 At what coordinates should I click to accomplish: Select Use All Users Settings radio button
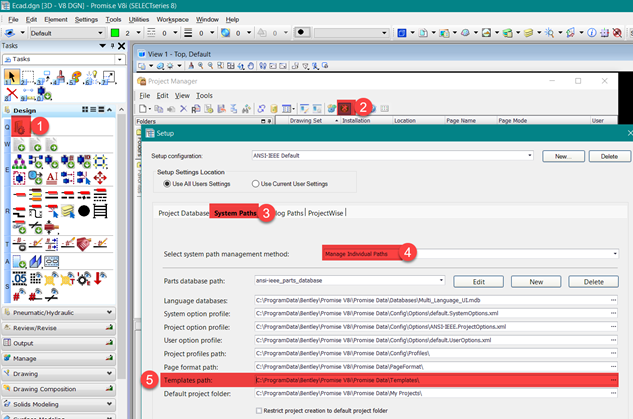(168, 184)
